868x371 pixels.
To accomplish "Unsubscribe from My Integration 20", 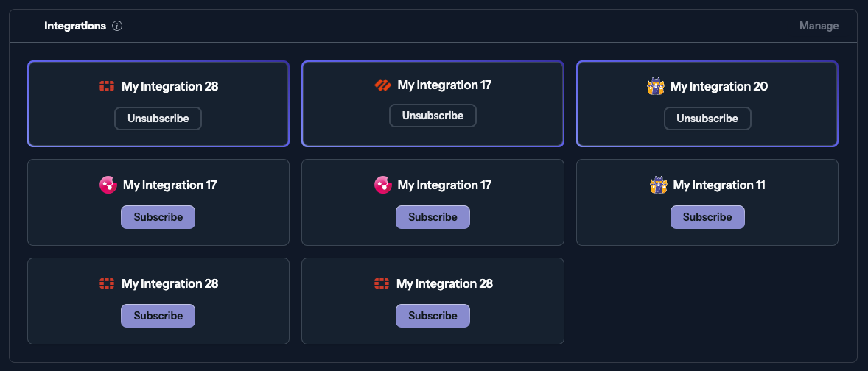I will [707, 119].
